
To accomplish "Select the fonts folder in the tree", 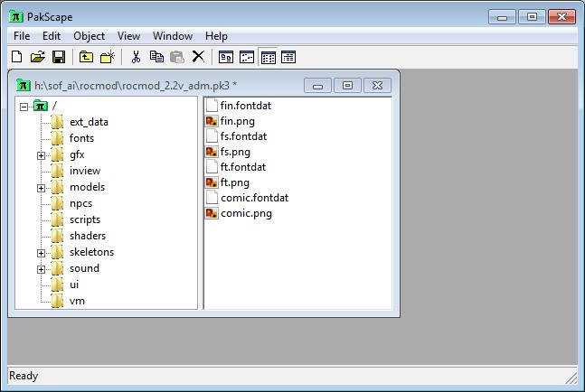I will point(81,138).
